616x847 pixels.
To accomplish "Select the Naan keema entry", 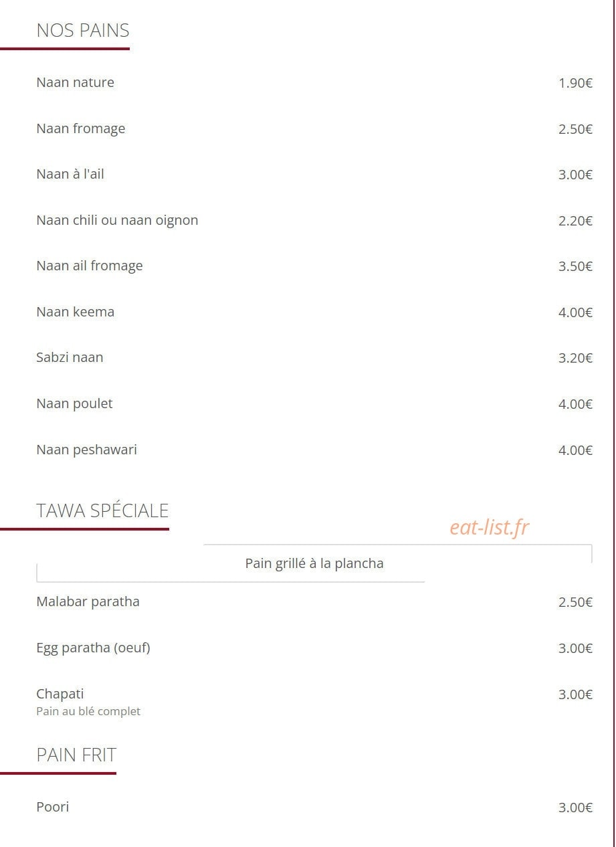I will click(75, 312).
